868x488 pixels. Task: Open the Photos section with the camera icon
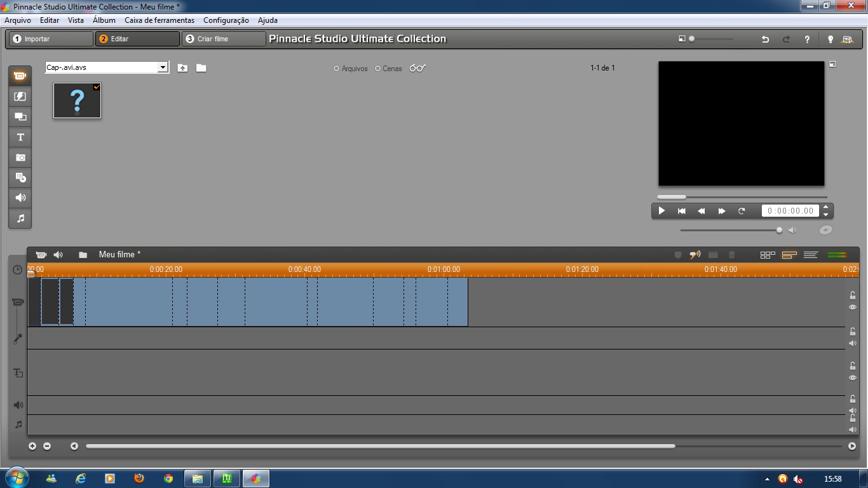(20, 157)
